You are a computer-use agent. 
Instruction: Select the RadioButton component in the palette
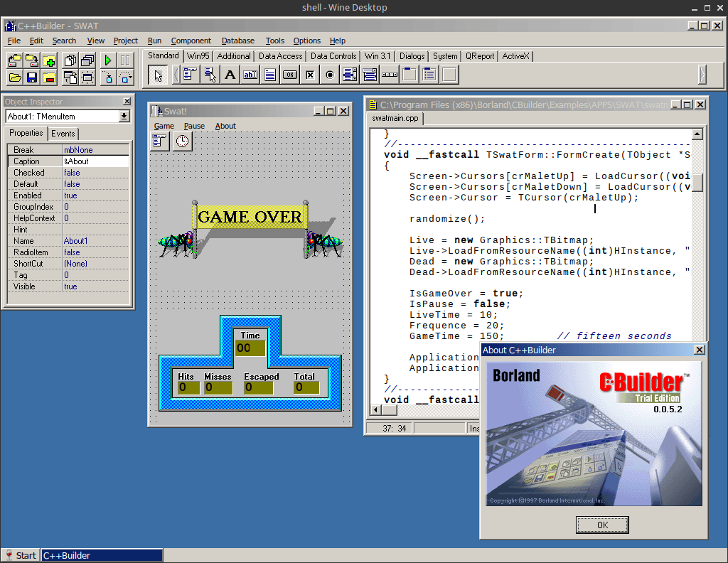(x=330, y=75)
